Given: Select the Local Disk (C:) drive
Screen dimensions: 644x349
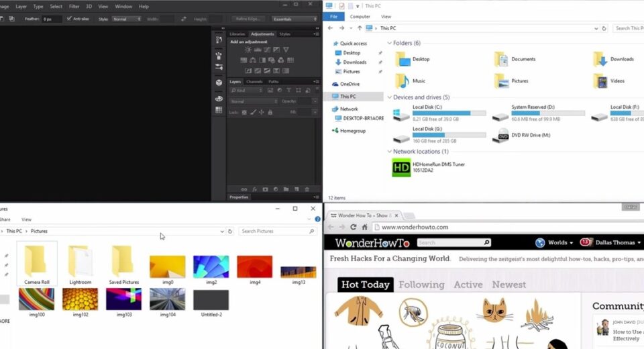Looking at the screenshot, I should [x=439, y=113].
